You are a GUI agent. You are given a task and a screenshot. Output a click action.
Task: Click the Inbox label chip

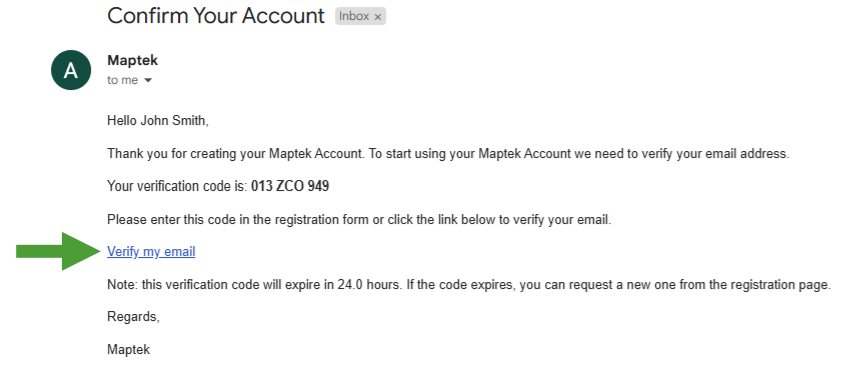(x=360, y=16)
